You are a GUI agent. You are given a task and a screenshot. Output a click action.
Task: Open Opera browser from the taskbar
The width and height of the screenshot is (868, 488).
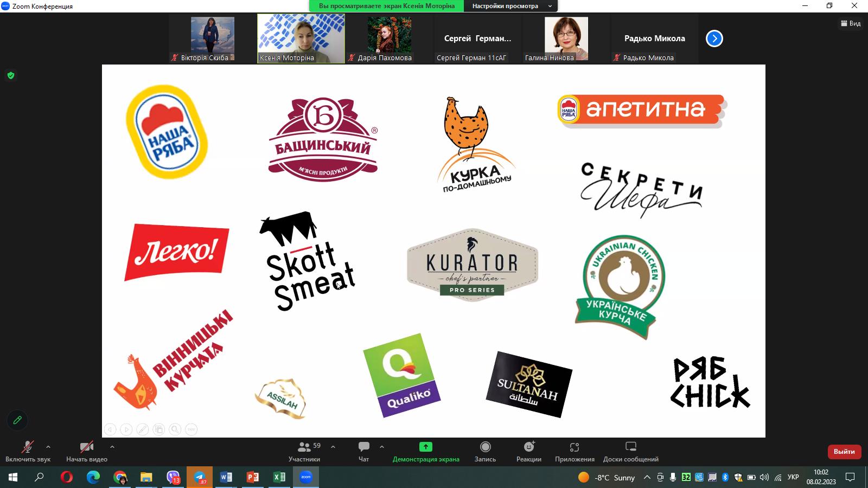coord(67,477)
